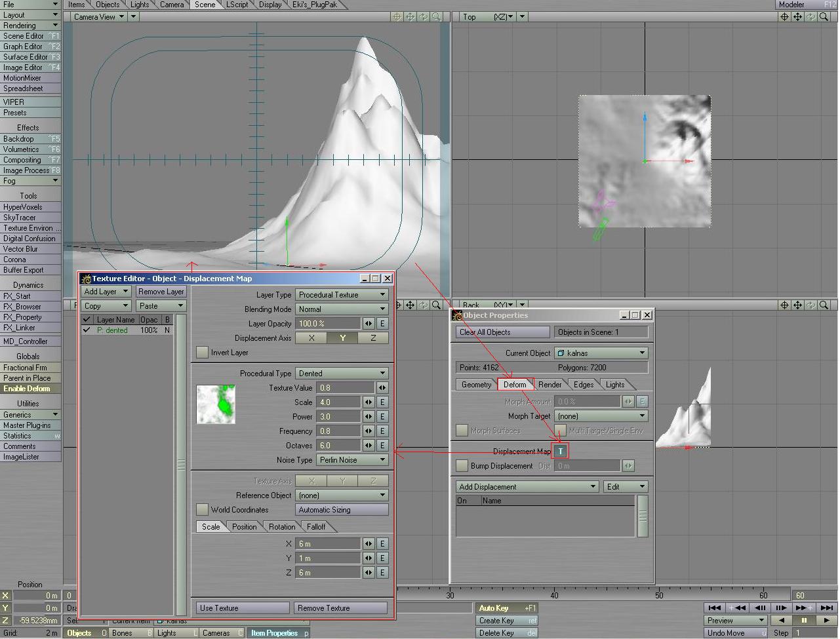Step forward one frame in transport controls
The width and height of the screenshot is (840, 639).
point(780,608)
